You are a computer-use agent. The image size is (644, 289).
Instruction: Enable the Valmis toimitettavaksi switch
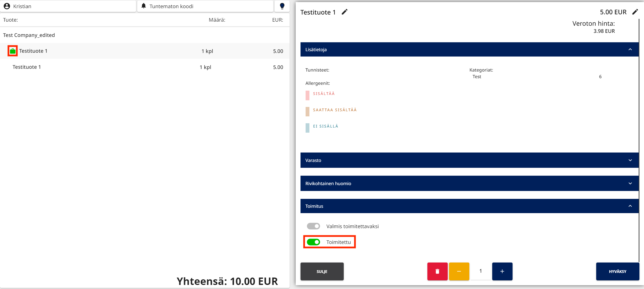[313, 226]
